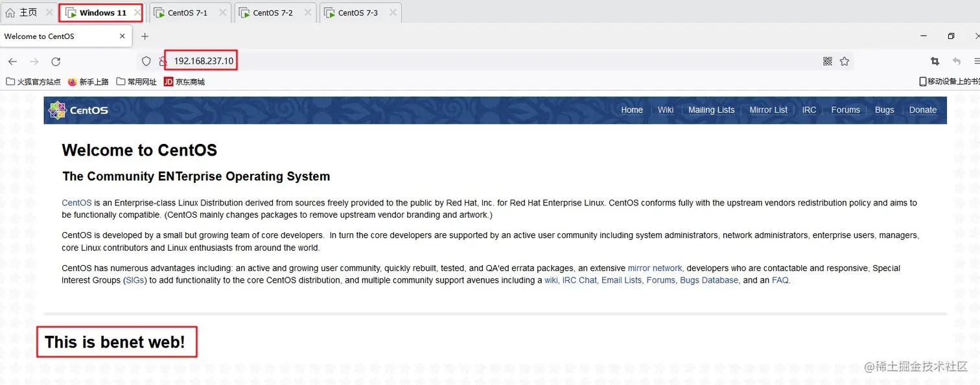Restore the browser window with restore button
The height and width of the screenshot is (385, 980).
point(951,36)
